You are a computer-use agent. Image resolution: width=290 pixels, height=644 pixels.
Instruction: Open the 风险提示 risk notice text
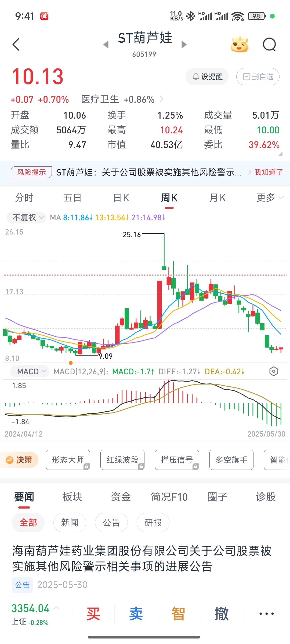coord(148,172)
